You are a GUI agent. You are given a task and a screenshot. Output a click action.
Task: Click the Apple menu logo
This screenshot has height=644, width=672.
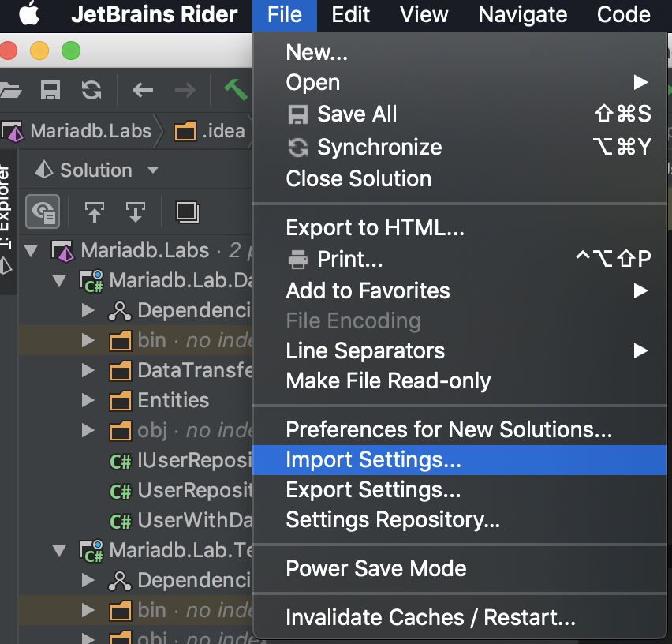click(28, 14)
